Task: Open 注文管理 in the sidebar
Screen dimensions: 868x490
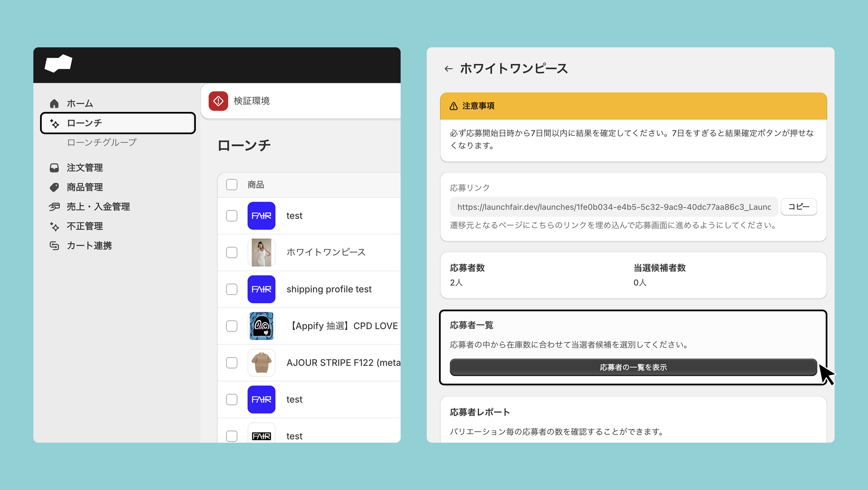Action: [85, 168]
